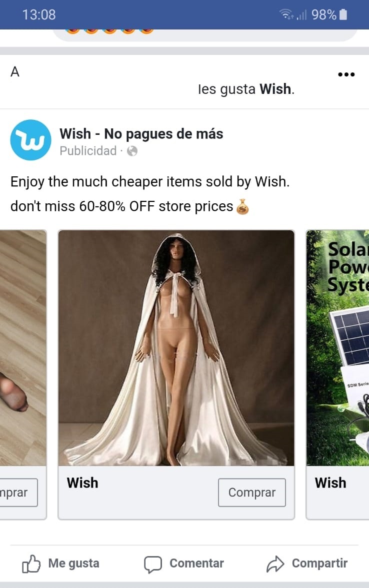Open the Solar Power System product image
This screenshot has height=588, width=369.
338,348
